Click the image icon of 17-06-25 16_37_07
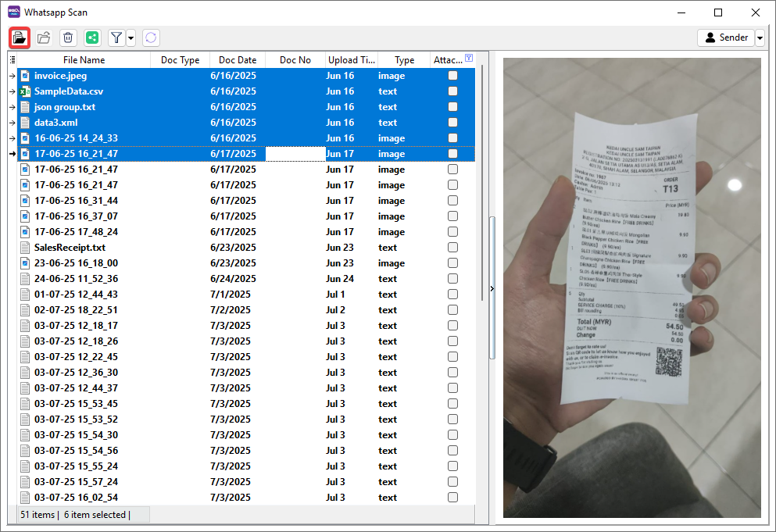Image resolution: width=776 pixels, height=532 pixels. click(x=25, y=216)
